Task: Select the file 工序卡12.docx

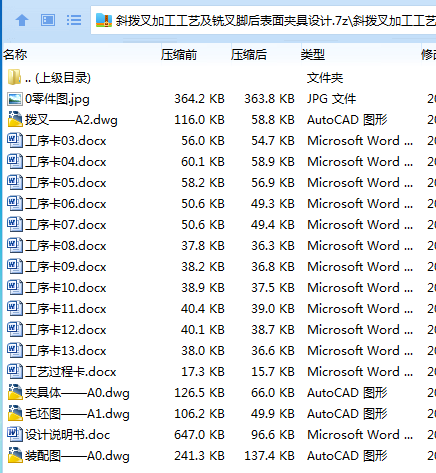Action: click(66, 330)
